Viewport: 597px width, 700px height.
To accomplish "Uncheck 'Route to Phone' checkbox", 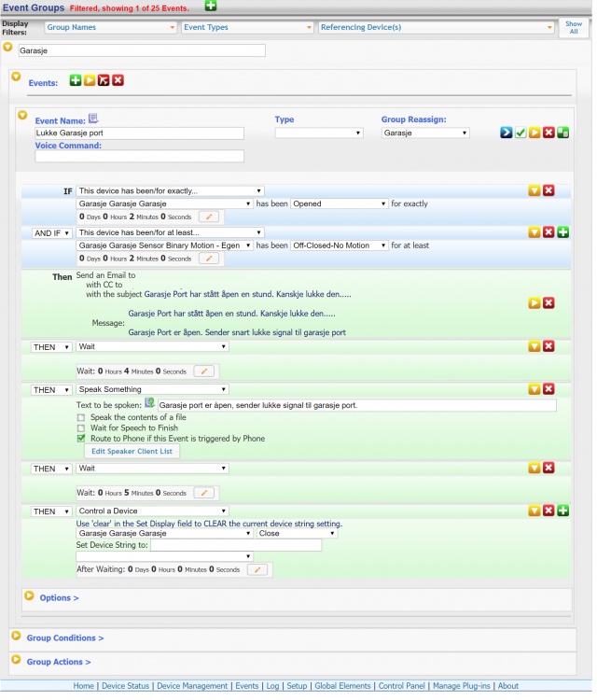I will coord(82,438).
